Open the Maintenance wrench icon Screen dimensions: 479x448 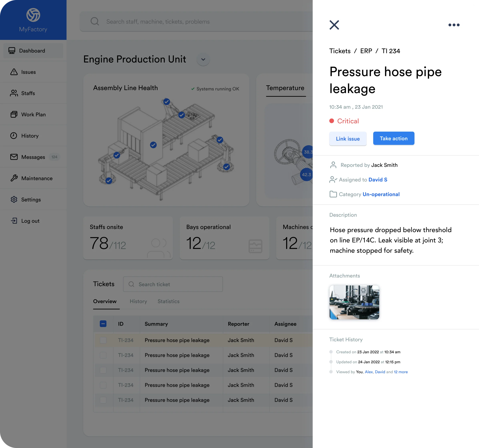coord(14,178)
